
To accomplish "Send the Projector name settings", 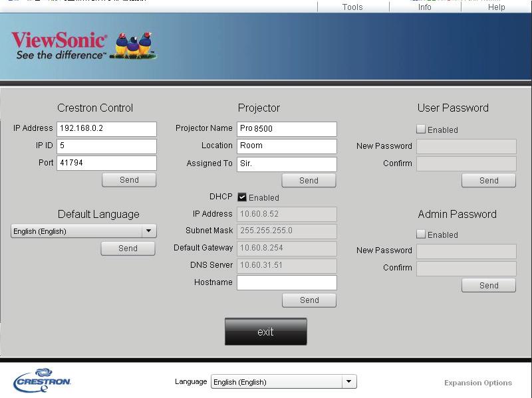I will click(x=309, y=181).
